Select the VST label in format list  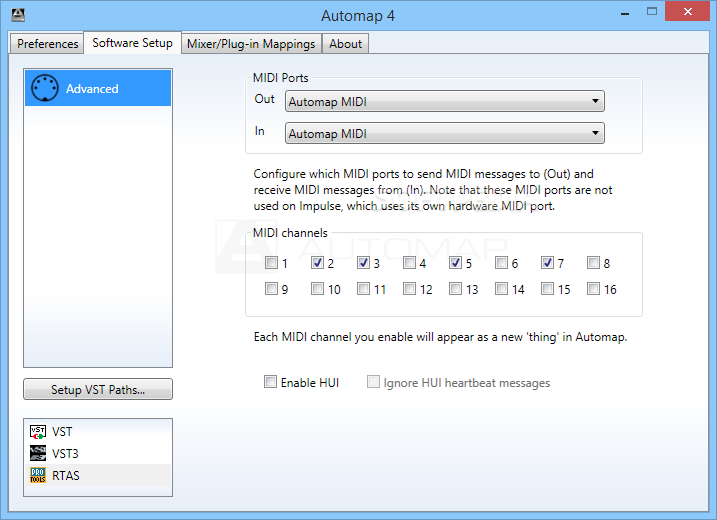coord(62,432)
